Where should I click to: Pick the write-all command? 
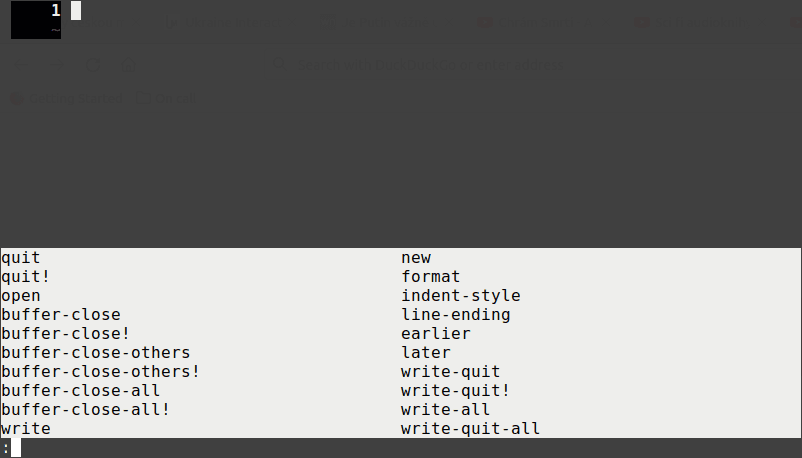click(x=445, y=409)
